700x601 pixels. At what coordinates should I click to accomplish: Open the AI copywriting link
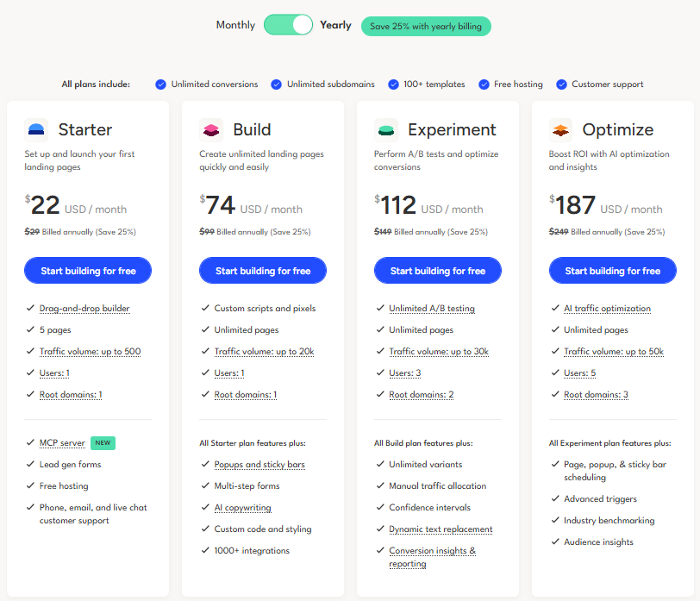pos(242,508)
